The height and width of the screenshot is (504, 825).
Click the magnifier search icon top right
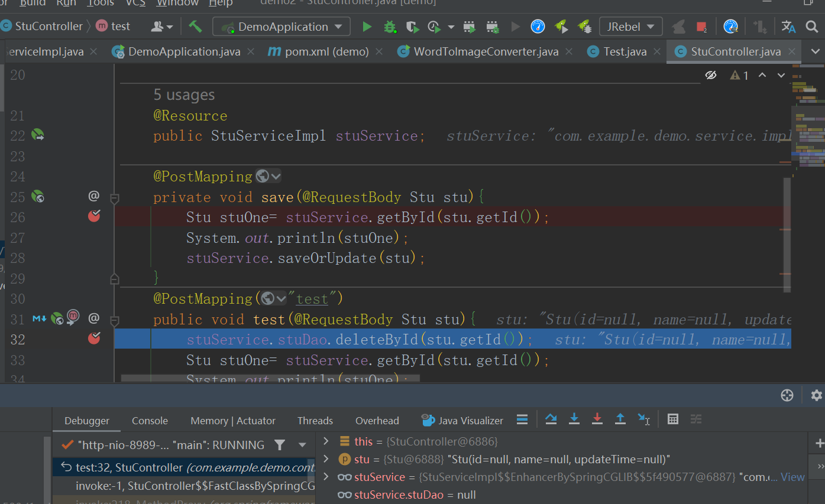click(x=812, y=27)
